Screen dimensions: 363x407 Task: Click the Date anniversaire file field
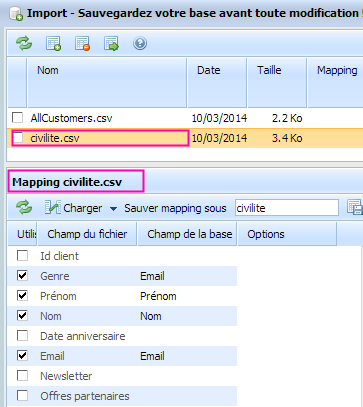click(x=83, y=336)
